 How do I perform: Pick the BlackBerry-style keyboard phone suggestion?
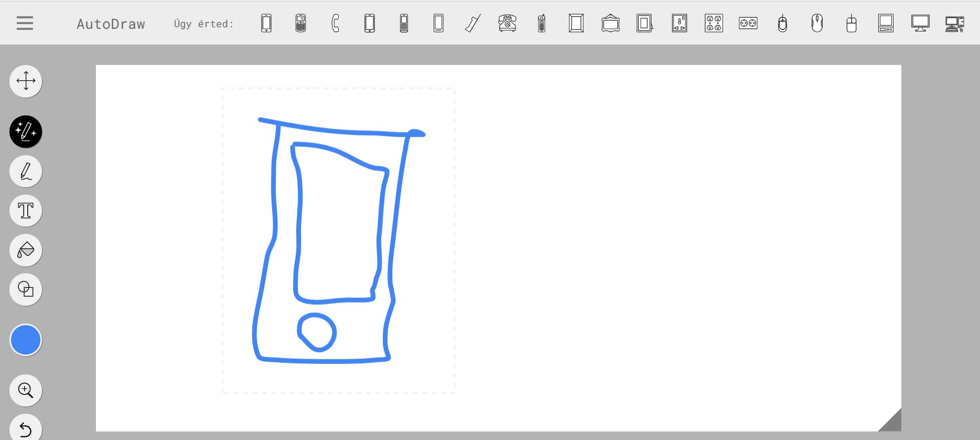[x=301, y=24]
